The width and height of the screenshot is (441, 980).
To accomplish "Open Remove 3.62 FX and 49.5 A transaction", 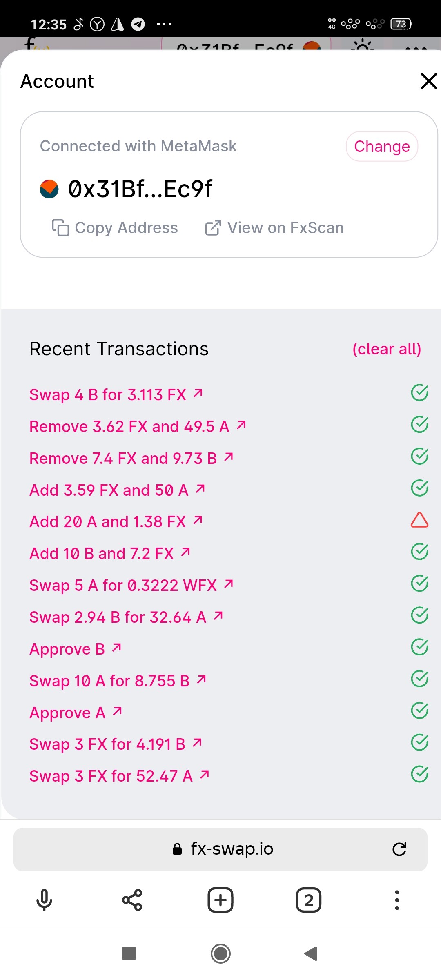I will (x=138, y=426).
